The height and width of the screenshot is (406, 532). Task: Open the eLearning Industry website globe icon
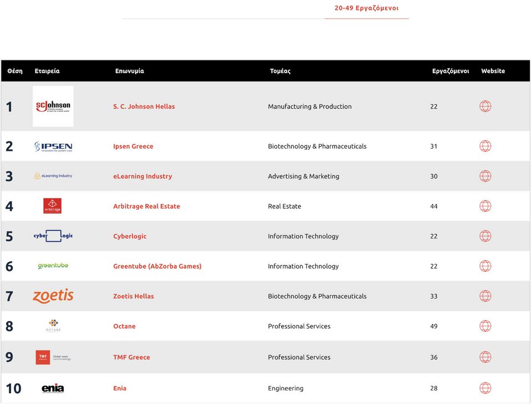click(x=485, y=176)
